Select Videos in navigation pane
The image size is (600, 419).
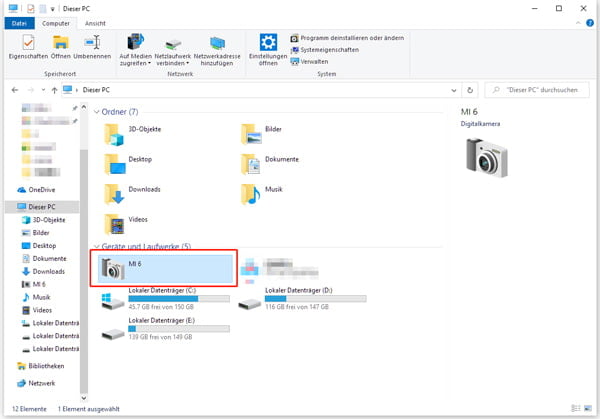tap(37, 310)
